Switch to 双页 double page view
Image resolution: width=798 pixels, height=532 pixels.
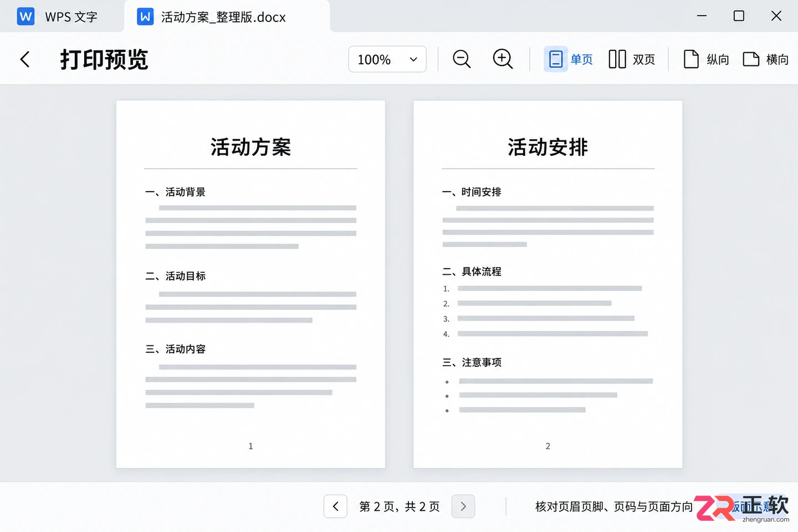(x=632, y=59)
